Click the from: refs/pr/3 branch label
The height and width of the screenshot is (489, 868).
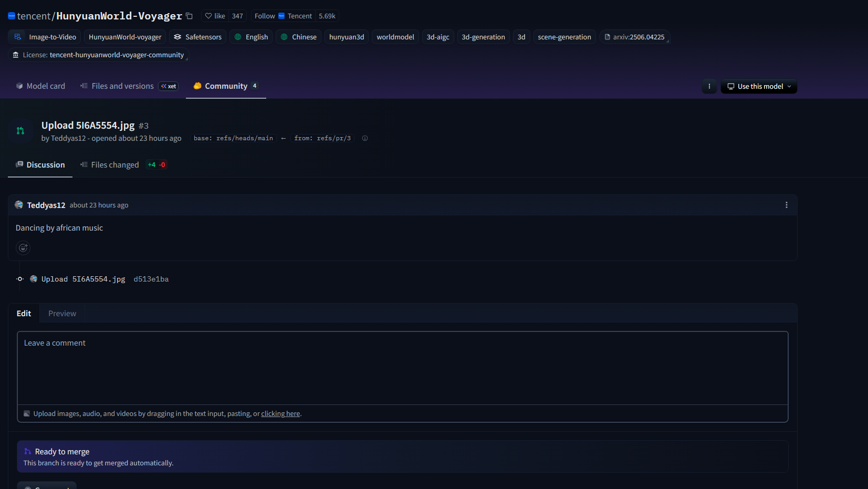[x=322, y=138]
